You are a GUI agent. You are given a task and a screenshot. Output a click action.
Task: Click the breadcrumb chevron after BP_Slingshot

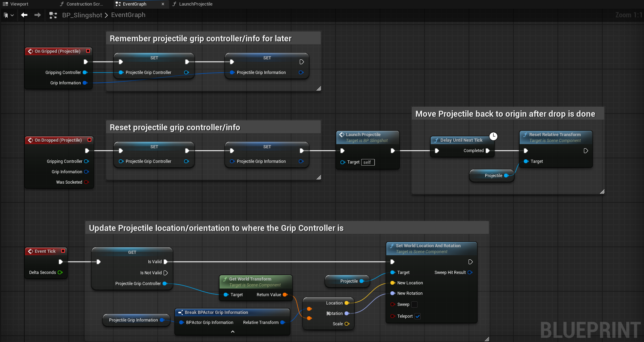(106, 15)
